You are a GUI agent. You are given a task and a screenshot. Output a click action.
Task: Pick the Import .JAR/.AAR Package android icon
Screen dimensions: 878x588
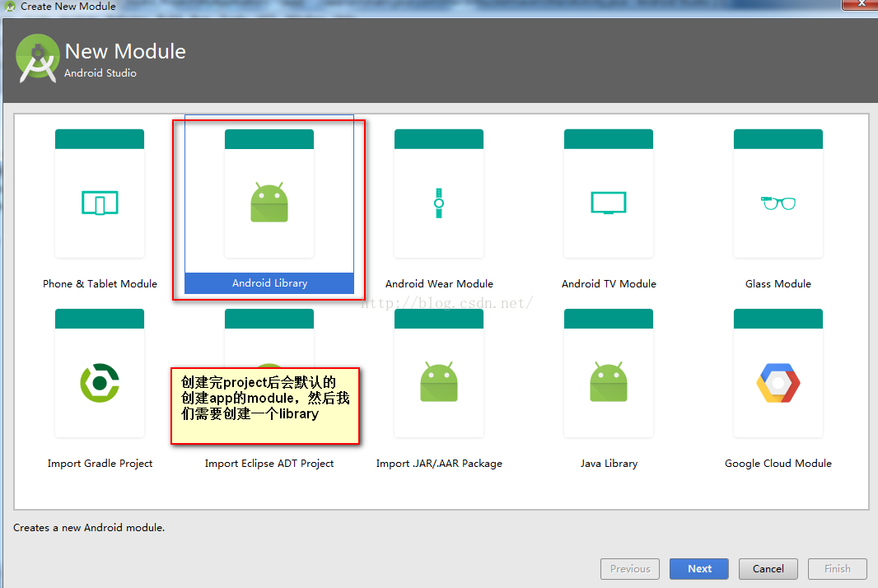coord(439,382)
